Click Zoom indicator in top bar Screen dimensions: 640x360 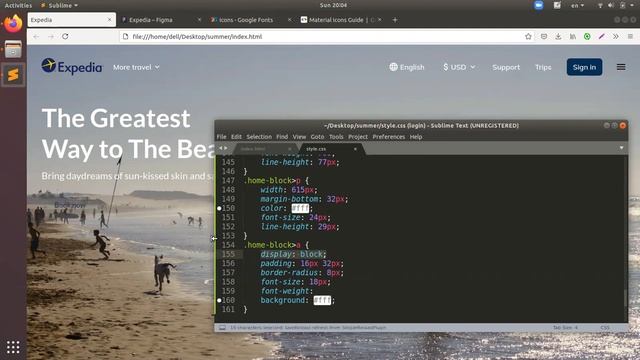coord(539,5)
